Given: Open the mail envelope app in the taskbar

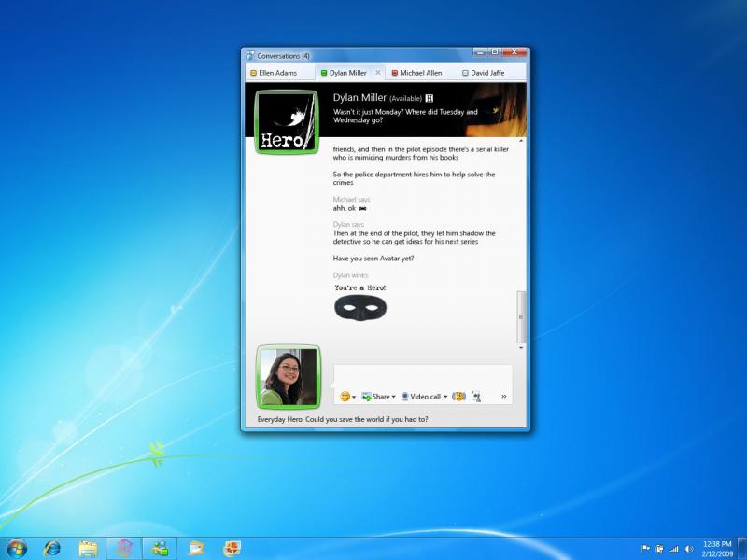Looking at the screenshot, I should pyautogui.click(x=196, y=549).
